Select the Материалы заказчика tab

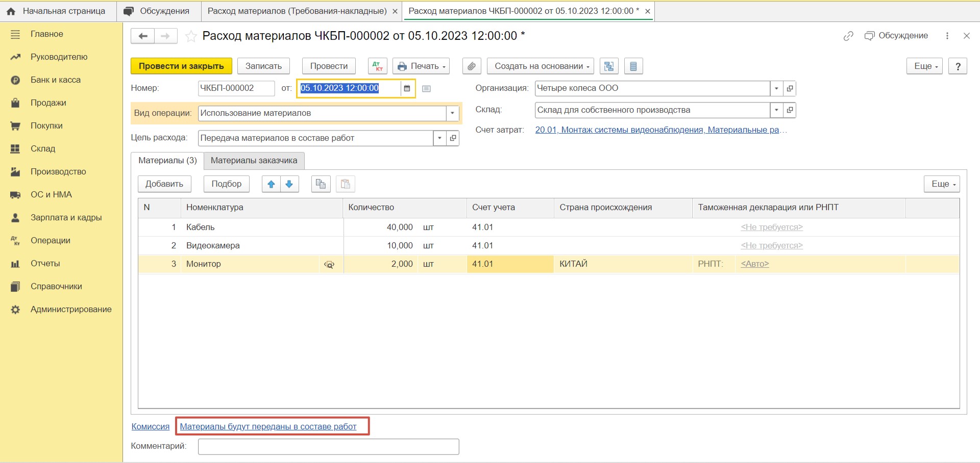254,161
